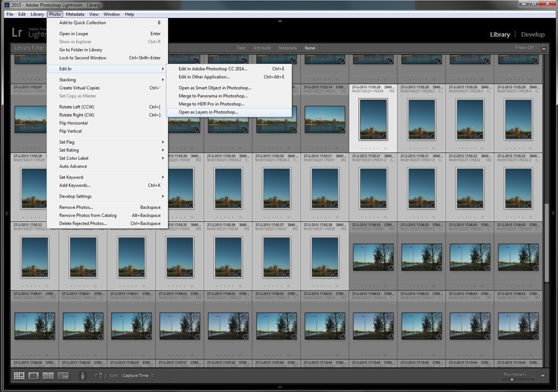
Task: Choose Open as Layers in Photoshop
Action: click(208, 112)
